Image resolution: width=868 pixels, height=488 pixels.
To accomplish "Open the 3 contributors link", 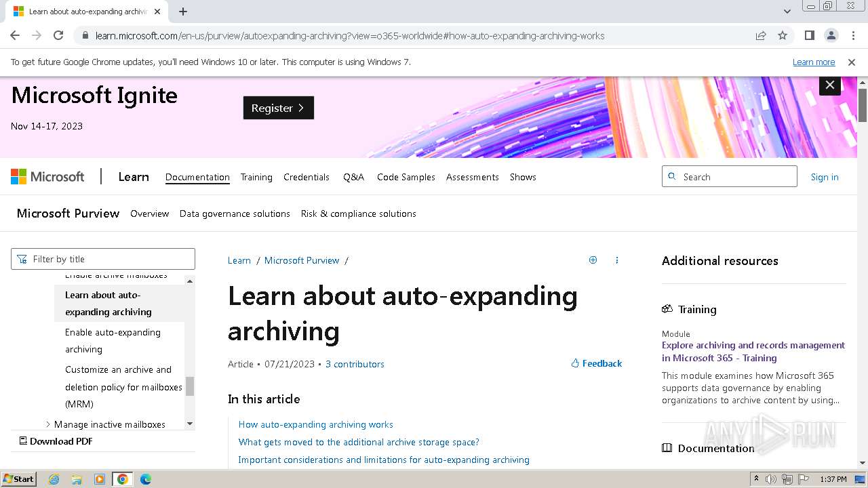I will (x=355, y=364).
